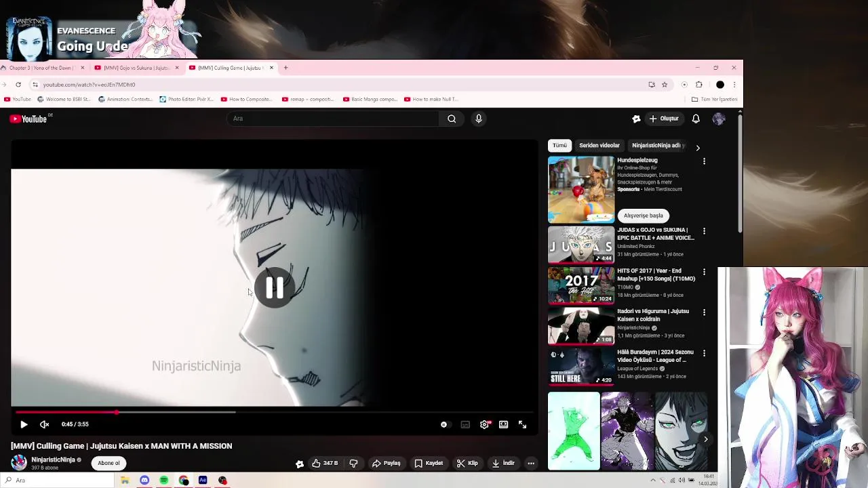Image resolution: width=868 pixels, height=488 pixels.
Task: Advance the Shorts shelf with its arrow
Action: point(705,439)
